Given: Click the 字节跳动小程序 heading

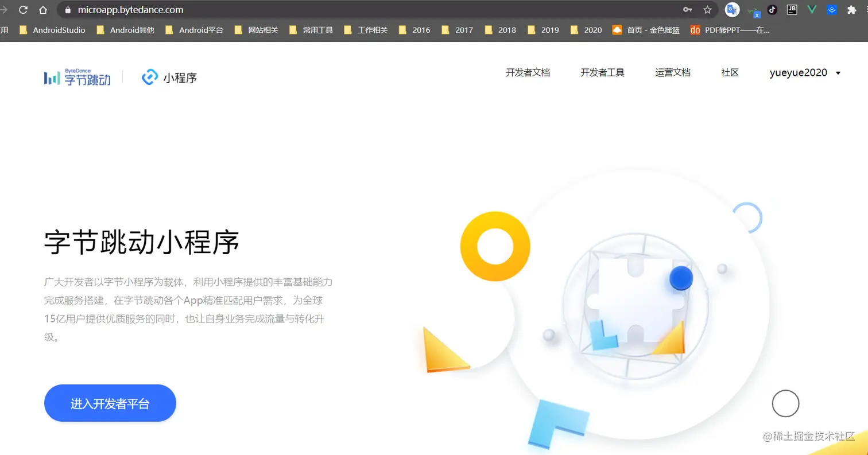Looking at the screenshot, I should (142, 242).
